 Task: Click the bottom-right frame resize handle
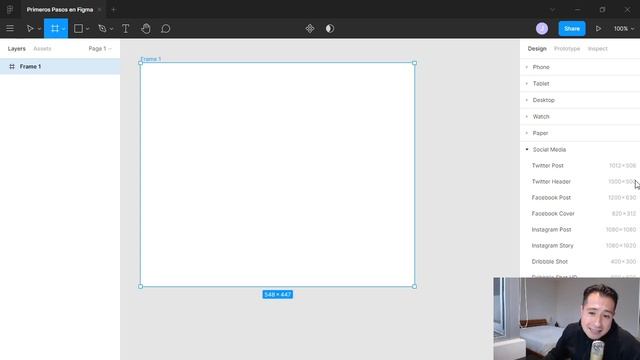click(414, 287)
